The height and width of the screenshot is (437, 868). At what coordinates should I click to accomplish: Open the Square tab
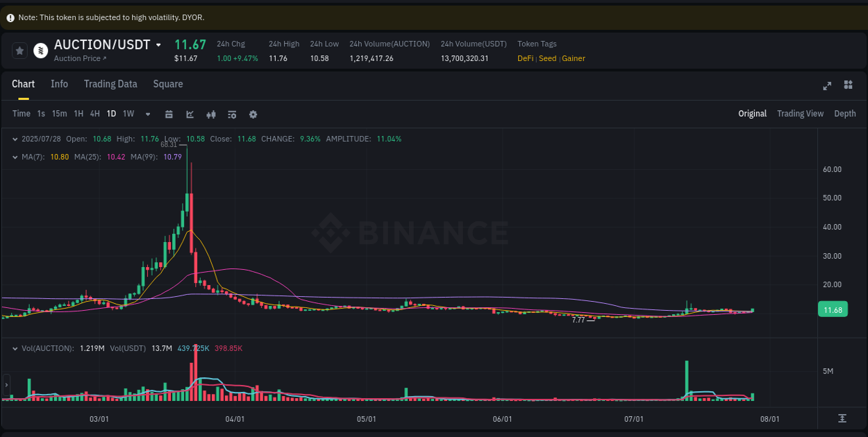click(x=167, y=84)
